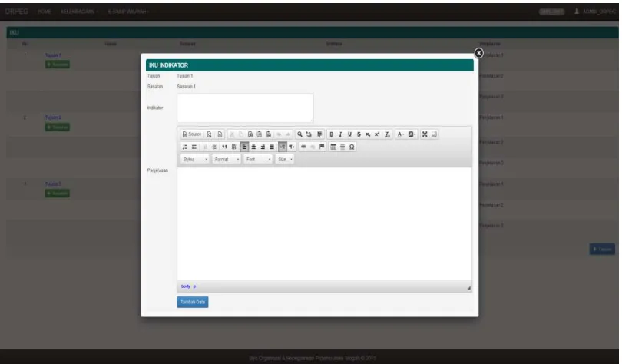Open the Size dropdown
622x364 pixels.
[x=285, y=160]
